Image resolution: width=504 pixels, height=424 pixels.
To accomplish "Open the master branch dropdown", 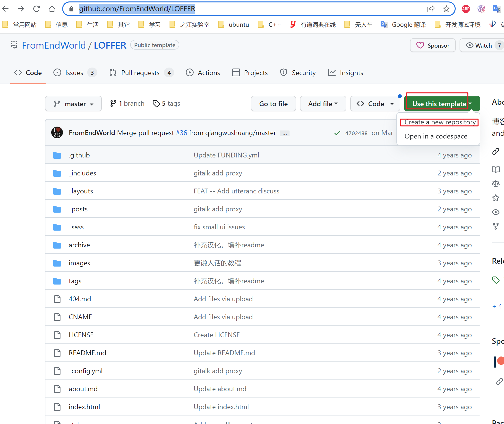I will 73,104.
